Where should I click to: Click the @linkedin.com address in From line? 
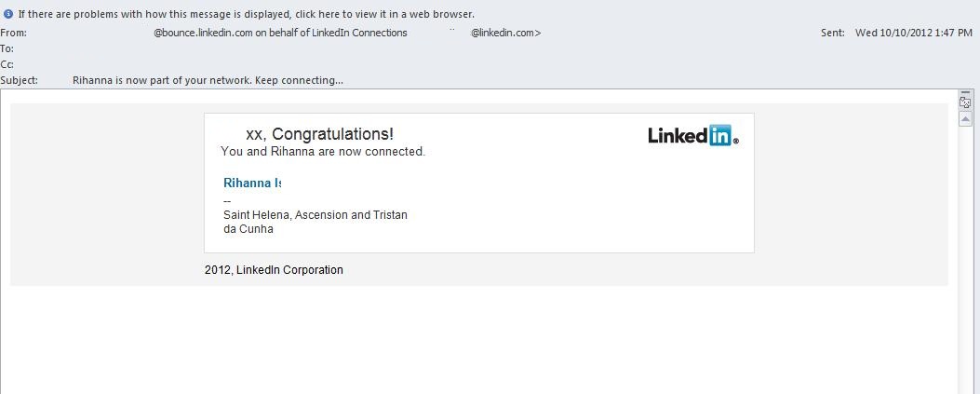pos(505,33)
